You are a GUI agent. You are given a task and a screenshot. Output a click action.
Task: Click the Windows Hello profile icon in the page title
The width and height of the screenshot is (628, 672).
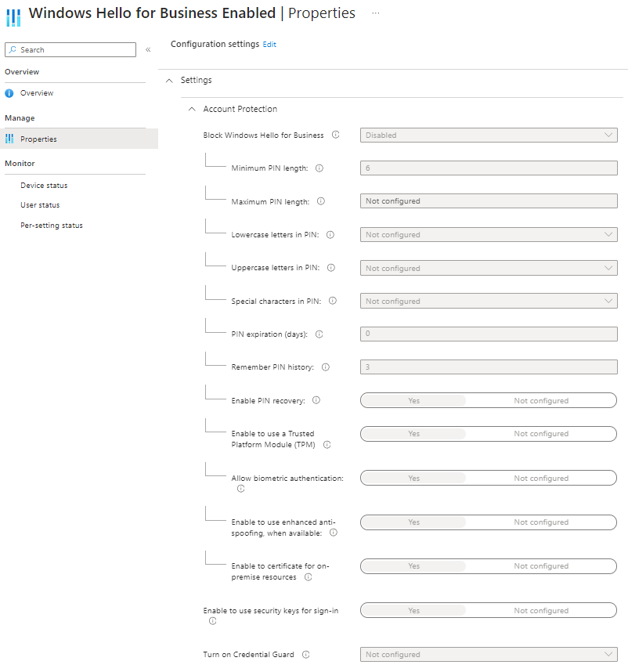13,17
